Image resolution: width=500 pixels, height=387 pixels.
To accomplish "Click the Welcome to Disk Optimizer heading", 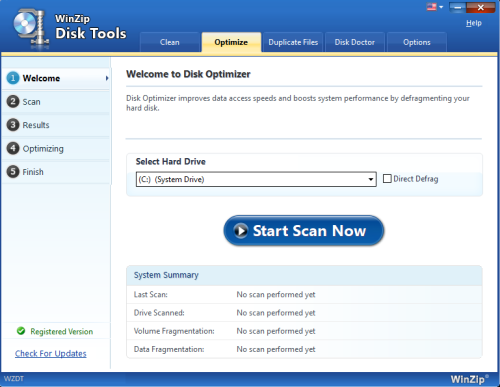I will point(188,74).
